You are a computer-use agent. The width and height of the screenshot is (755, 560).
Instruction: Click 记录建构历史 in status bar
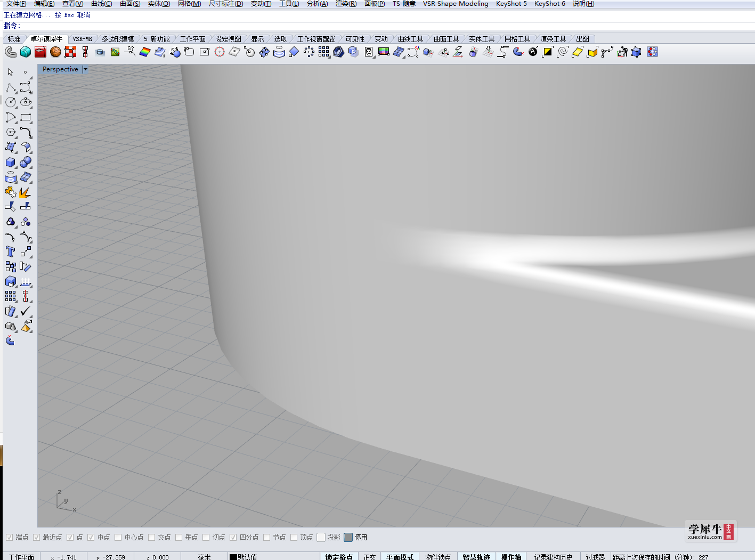(553, 557)
